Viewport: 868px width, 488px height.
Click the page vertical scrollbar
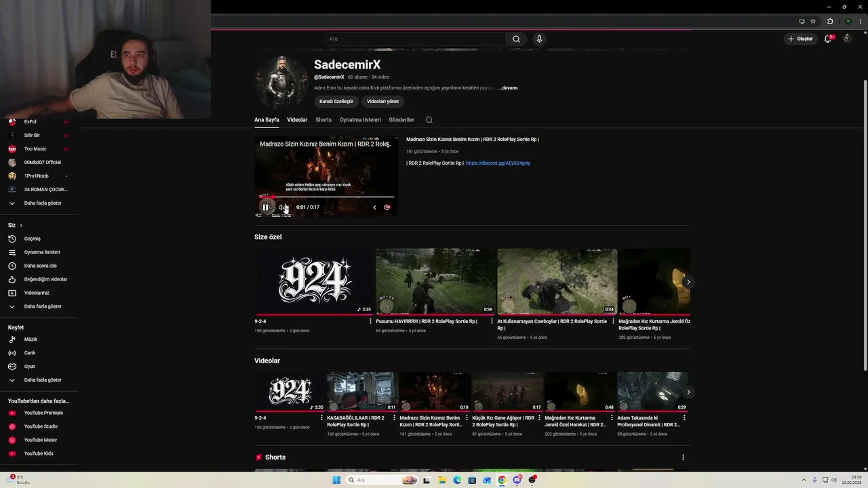(x=865, y=224)
